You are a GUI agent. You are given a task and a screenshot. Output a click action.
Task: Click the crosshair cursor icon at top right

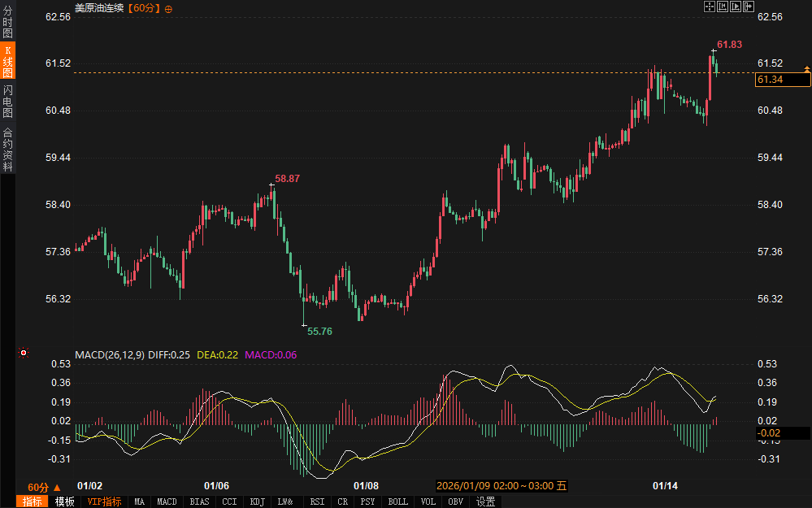(x=708, y=7)
